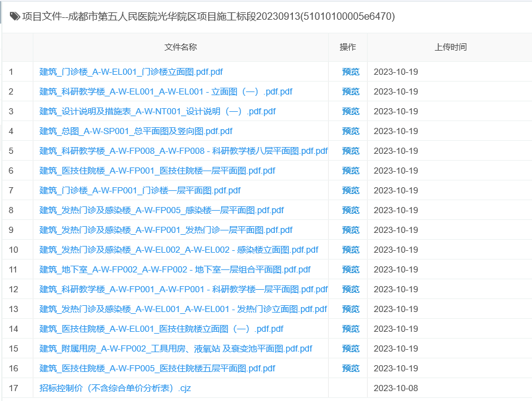Viewport: 532px width, 401px height.
Task: Open 建筑_总图_A-W-SP001_总平面图及竖向图 file
Action: 136,131
